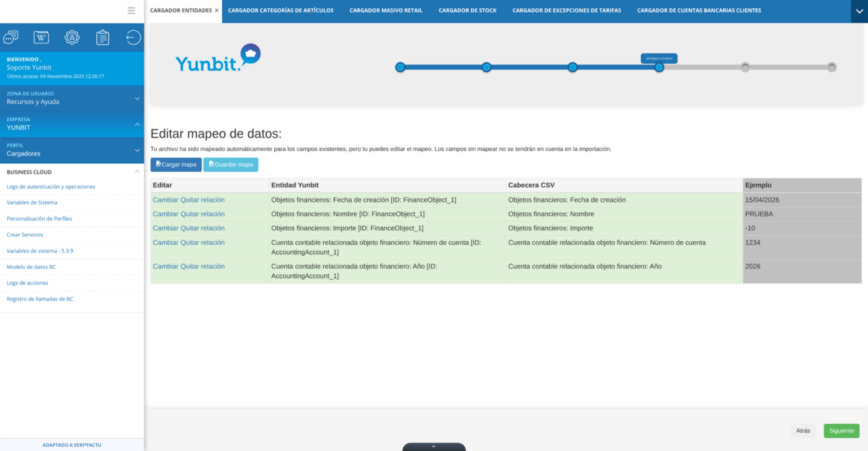Switch to Cargador de Stock tab
The height and width of the screenshot is (451, 868).
pyautogui.click(x=468, y=10)
